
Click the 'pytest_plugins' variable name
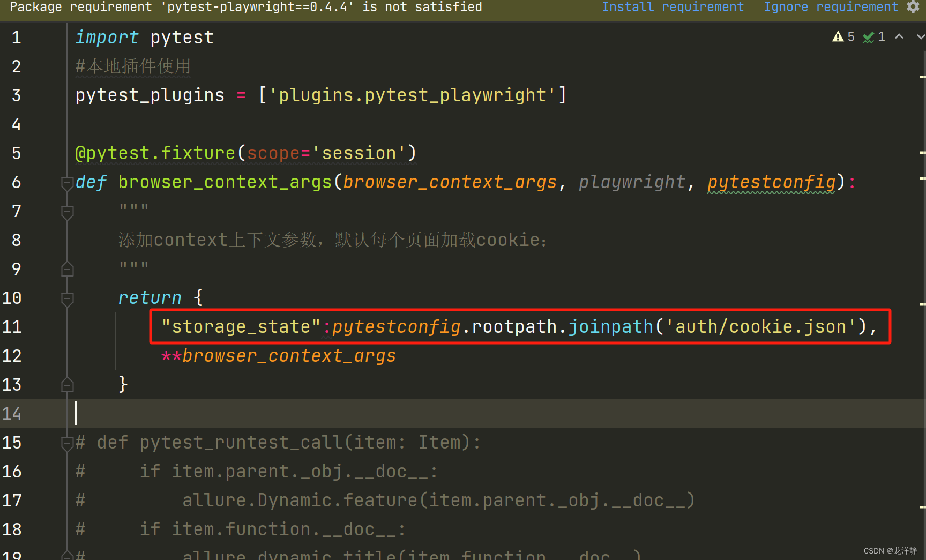point(150,95)
